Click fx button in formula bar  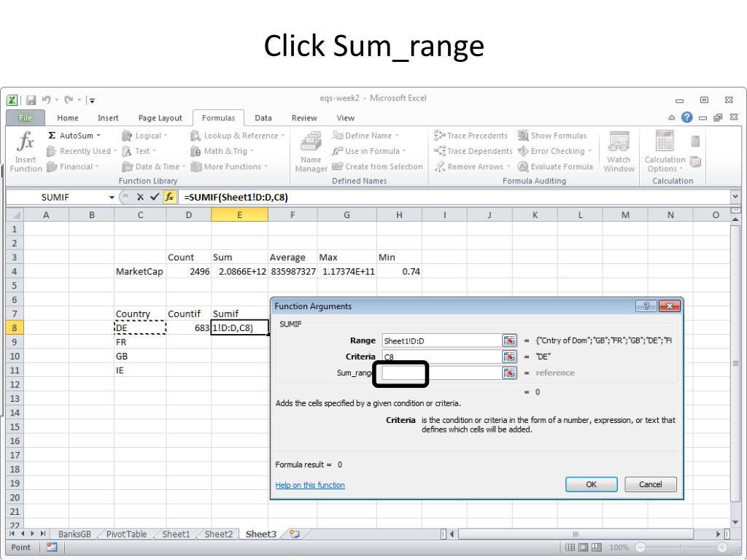pos(169,197)
